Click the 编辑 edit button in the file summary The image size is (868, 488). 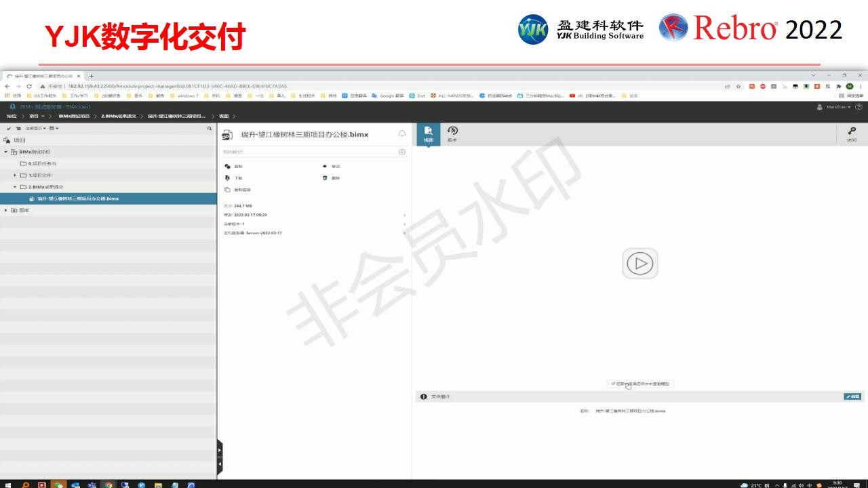click(853, 396)
